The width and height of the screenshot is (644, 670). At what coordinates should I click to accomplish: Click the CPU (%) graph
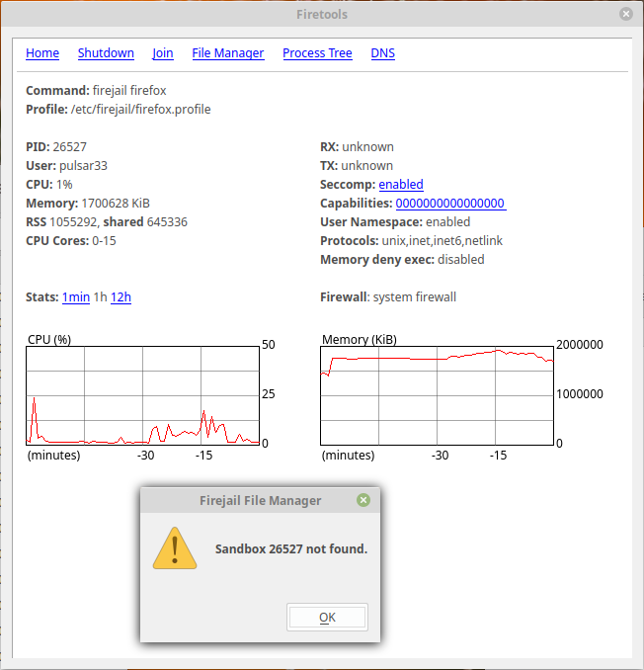142,395
